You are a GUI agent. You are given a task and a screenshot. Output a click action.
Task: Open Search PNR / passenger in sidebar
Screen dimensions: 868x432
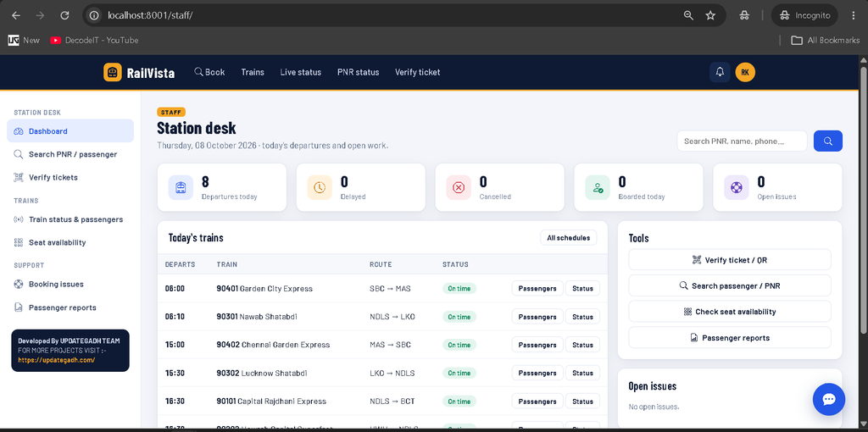tap(70, 154)
